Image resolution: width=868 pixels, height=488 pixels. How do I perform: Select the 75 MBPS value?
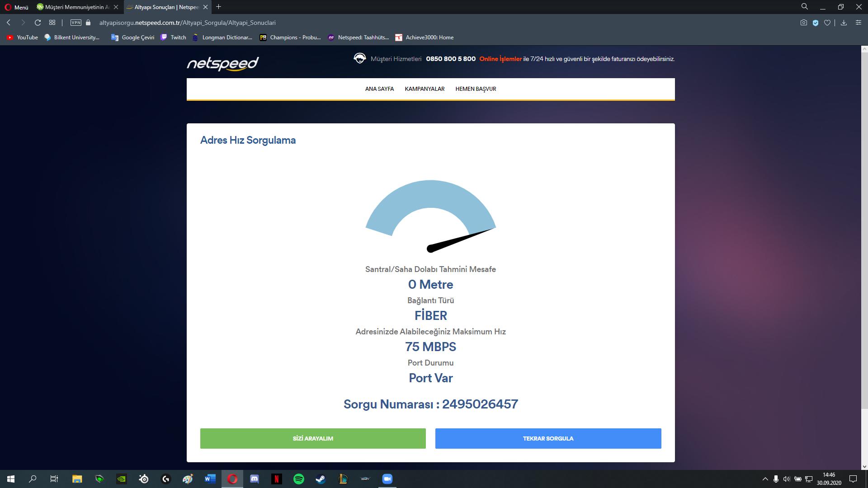click(430, 347)
